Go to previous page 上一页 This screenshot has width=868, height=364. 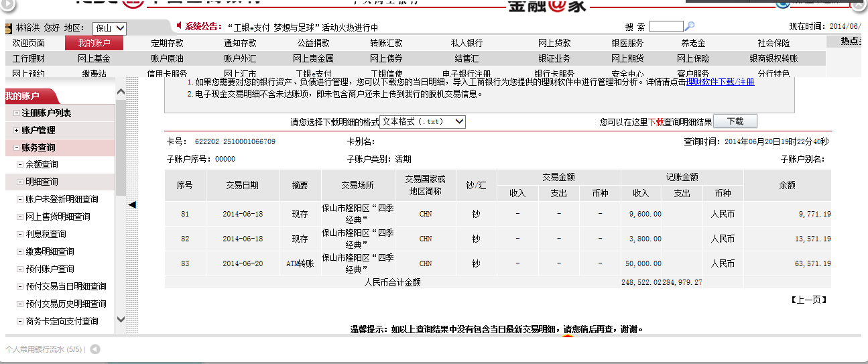808,300
